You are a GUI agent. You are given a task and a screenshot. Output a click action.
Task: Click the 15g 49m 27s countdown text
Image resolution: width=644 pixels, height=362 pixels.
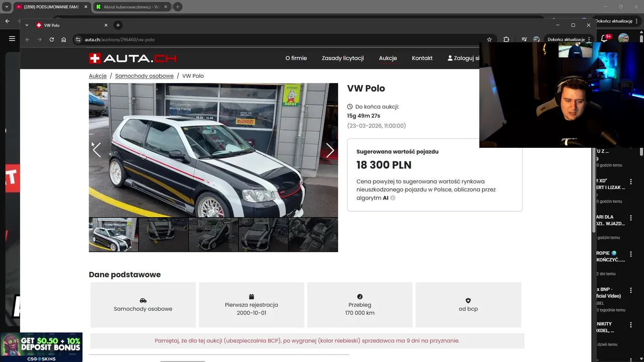tap(363, 116)
